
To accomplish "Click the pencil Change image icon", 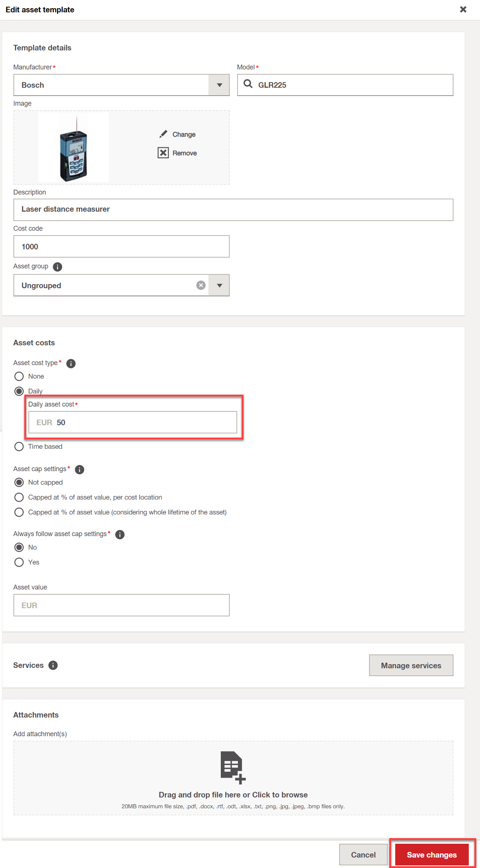I will coord(163,134).
